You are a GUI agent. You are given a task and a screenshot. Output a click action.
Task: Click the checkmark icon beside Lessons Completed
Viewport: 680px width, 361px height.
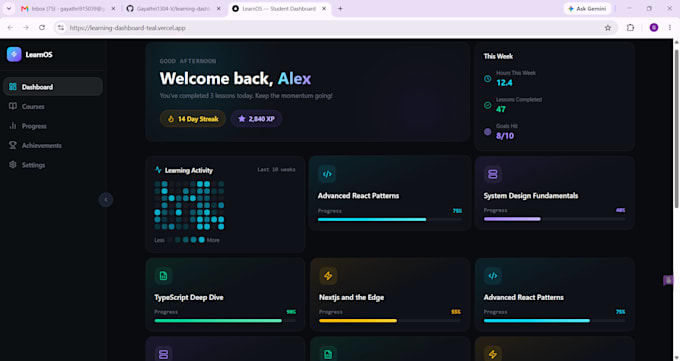pos(487,105)
